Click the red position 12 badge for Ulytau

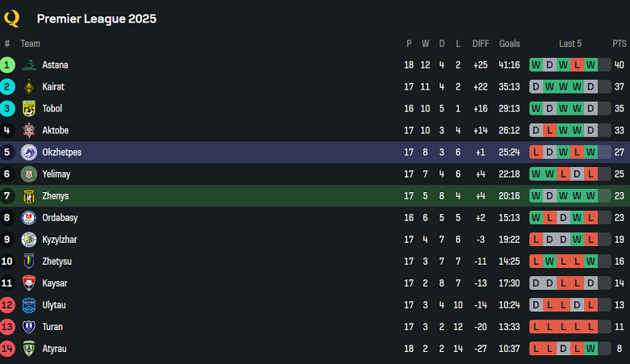[x=8, y=304]
